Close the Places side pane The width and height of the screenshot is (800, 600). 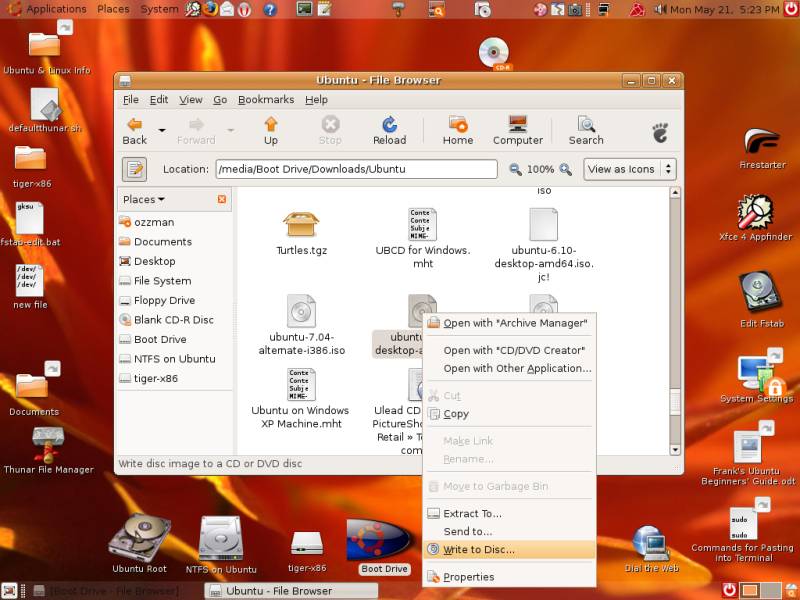click(x=222, y=199)
